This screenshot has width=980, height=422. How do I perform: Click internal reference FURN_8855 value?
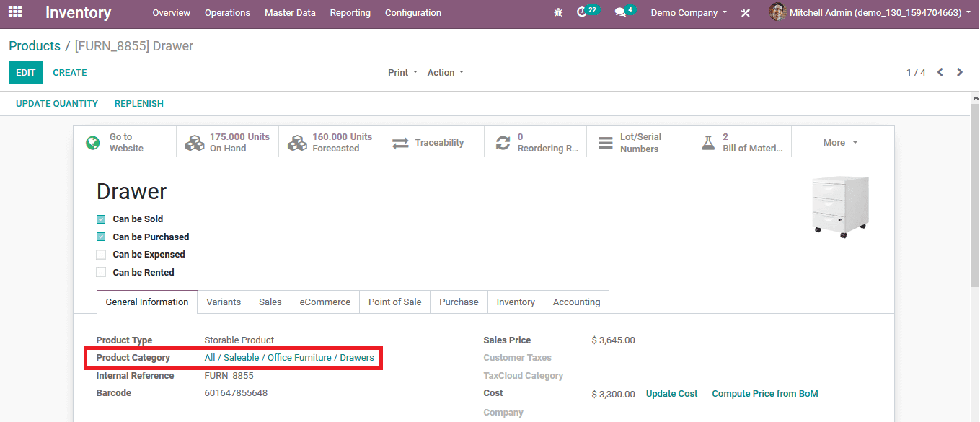click(x=229, y=376)
